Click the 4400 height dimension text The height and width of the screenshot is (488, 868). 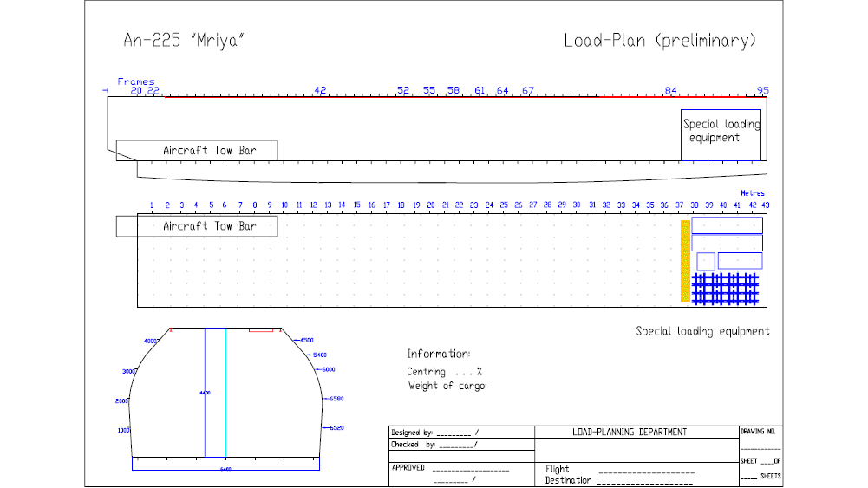click(x=205, y=393)
